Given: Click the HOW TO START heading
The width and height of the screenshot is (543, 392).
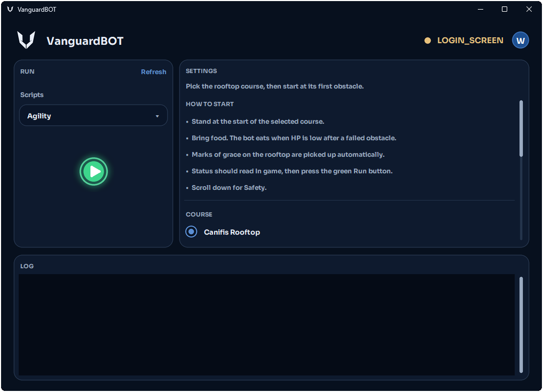Looking at the screenshot, I should [209, 104].
